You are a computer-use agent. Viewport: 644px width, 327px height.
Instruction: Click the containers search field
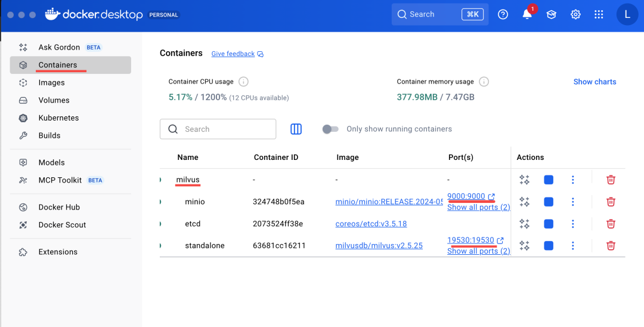(218, 129)
